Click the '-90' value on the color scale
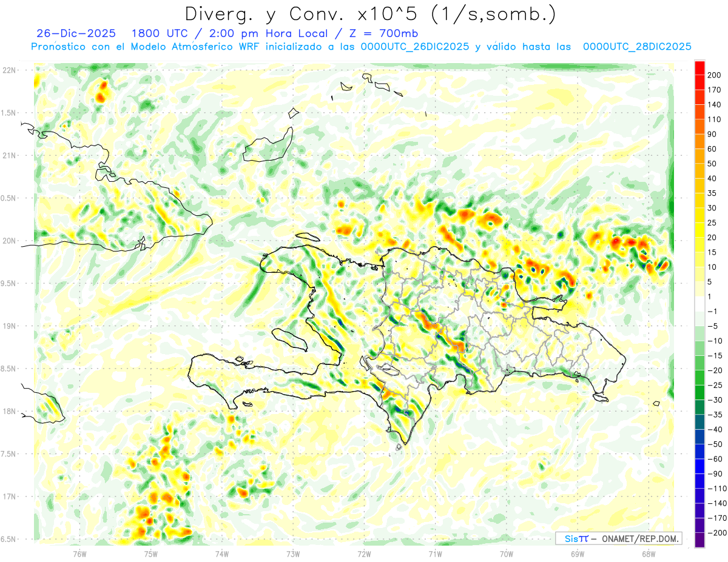The width and height of the screenshot is (728, 562). pos(714,473)
